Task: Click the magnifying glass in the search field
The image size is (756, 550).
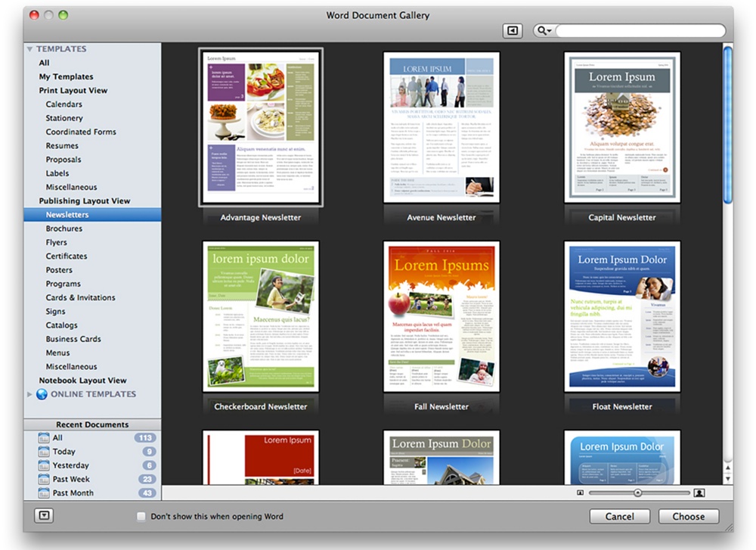Action: coord(541,30)
